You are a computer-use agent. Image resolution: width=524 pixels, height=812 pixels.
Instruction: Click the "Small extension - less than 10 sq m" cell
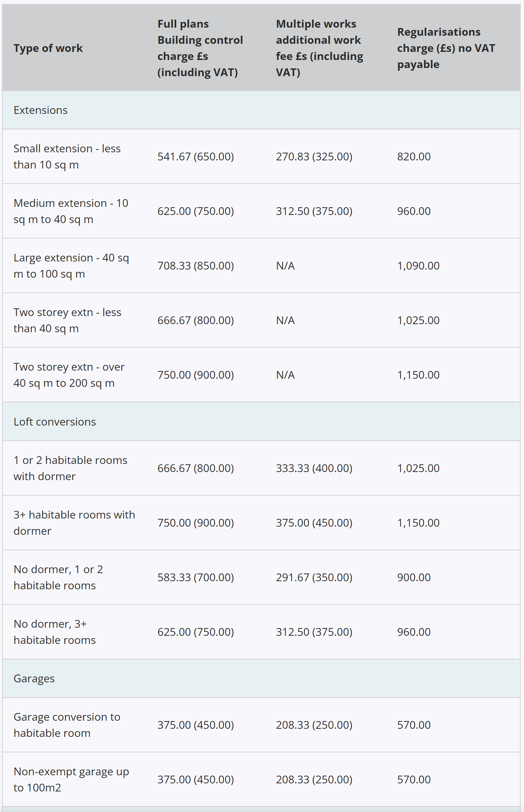point(67,157)
